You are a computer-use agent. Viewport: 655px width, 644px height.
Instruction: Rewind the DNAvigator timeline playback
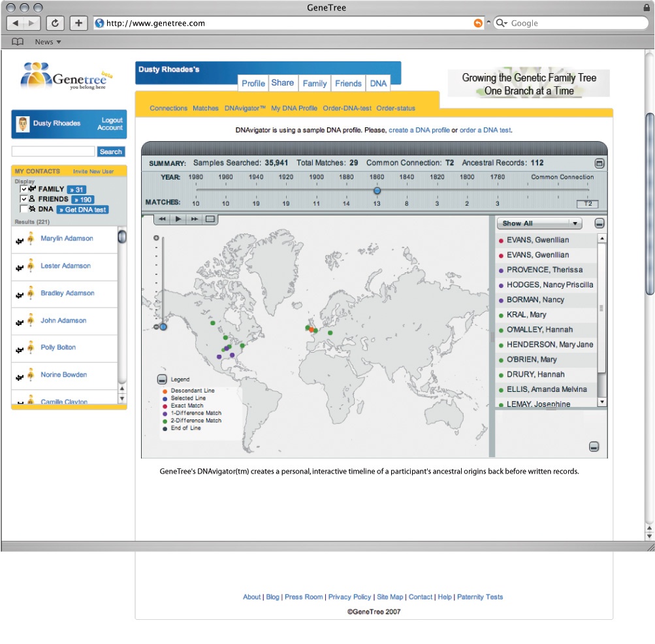pyautogui.click(x=162, y=219)
